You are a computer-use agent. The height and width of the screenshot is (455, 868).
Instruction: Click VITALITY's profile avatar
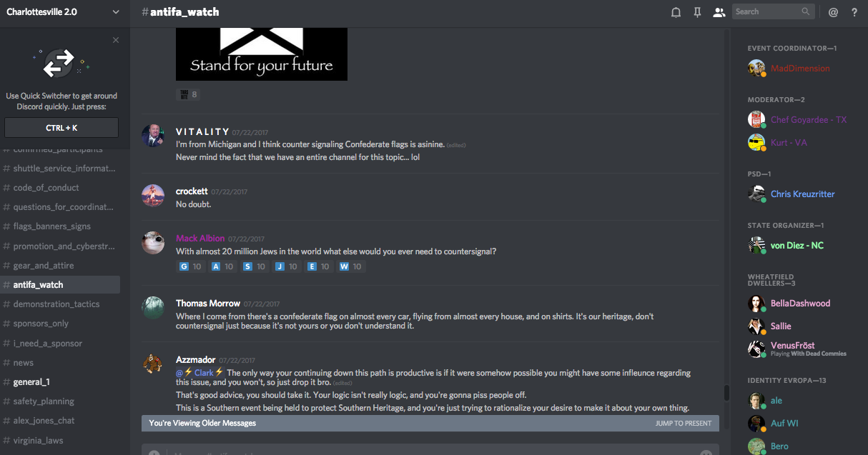point(154,136)
